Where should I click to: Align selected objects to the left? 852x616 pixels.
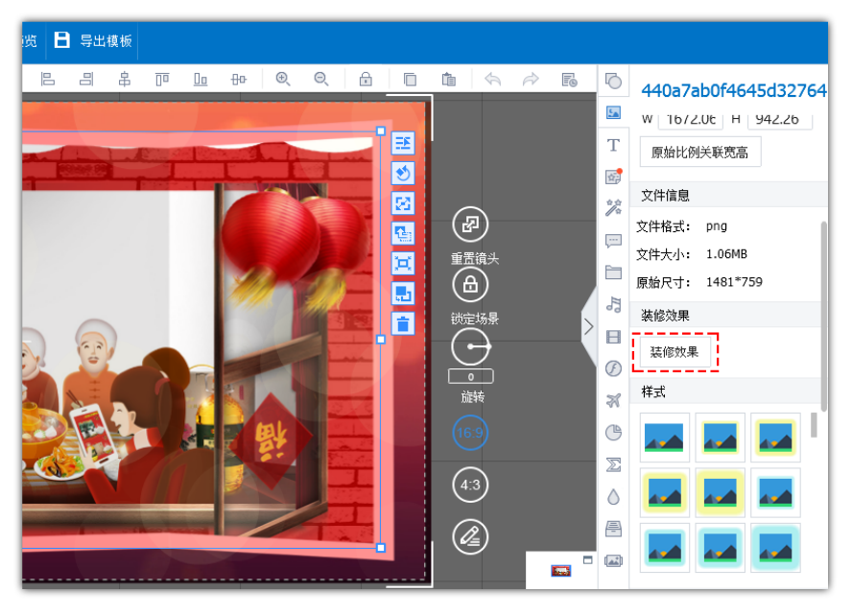tap(48, 80)
